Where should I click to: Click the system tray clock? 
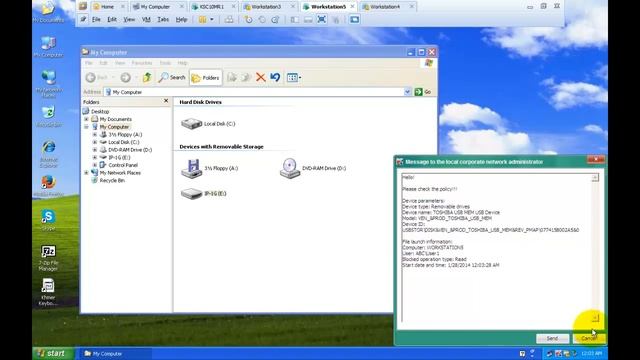(x=591, y=353)
